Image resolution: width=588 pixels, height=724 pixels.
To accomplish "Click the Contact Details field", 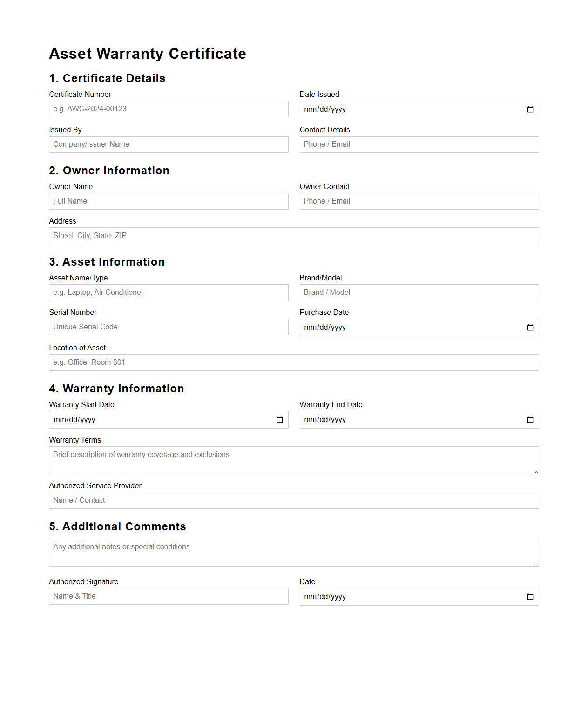I will (419, 144).
